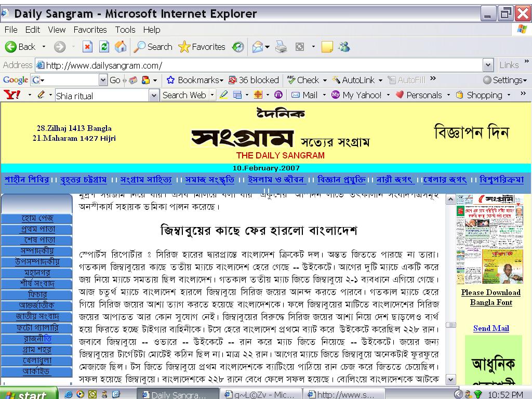Click the Check spelling button
Image resolution: width=532 pixels, height=399 pixels.
[303, 80]
